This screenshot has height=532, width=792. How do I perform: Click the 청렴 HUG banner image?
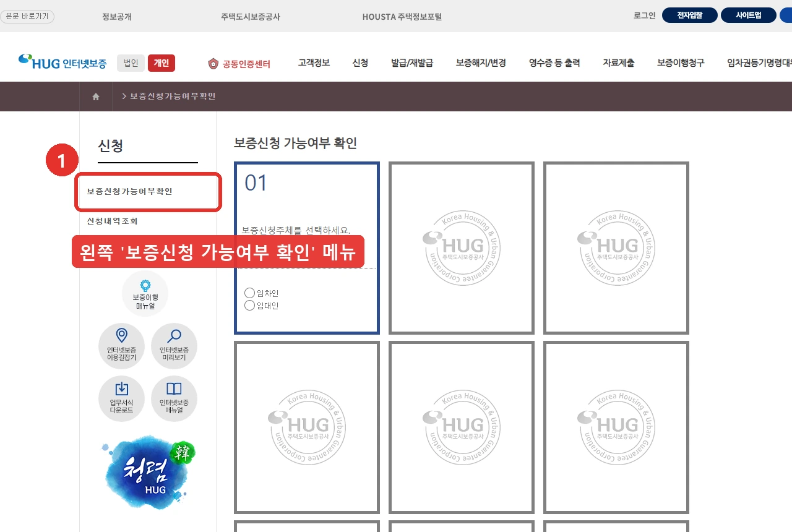[x=148, y=473]
